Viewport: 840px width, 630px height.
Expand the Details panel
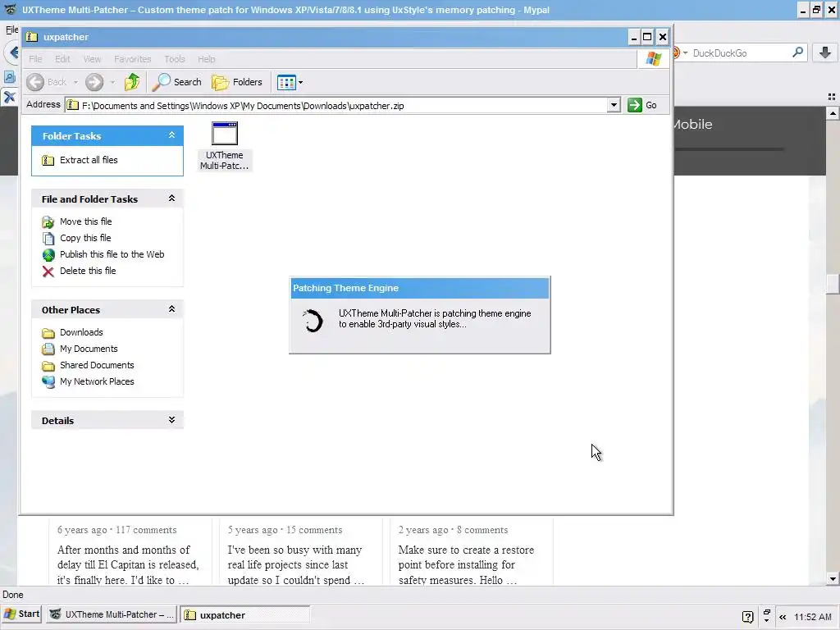click(171, 420)
